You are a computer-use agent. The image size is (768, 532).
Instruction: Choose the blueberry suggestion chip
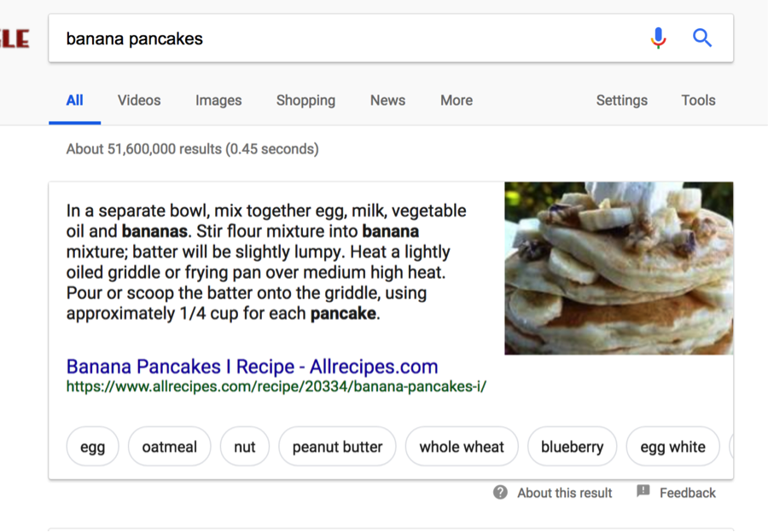pyautogui.click(x=572, y=447)
